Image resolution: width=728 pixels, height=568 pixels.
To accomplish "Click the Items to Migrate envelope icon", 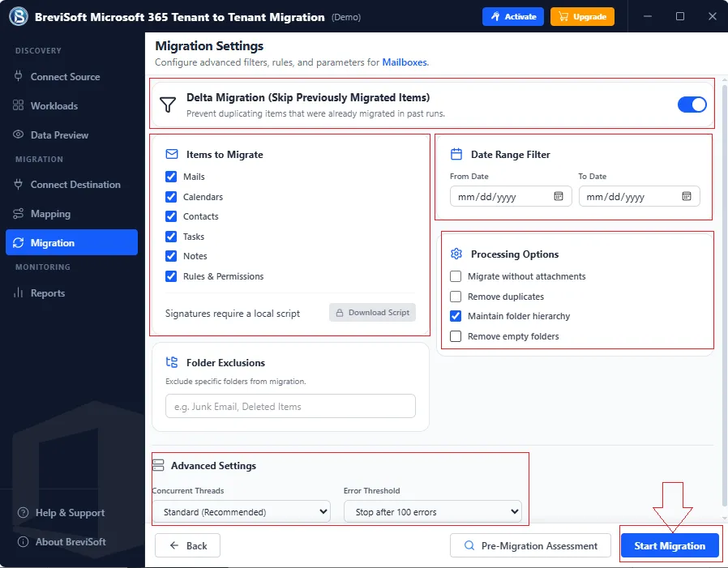I will click(x=172, y=154).
